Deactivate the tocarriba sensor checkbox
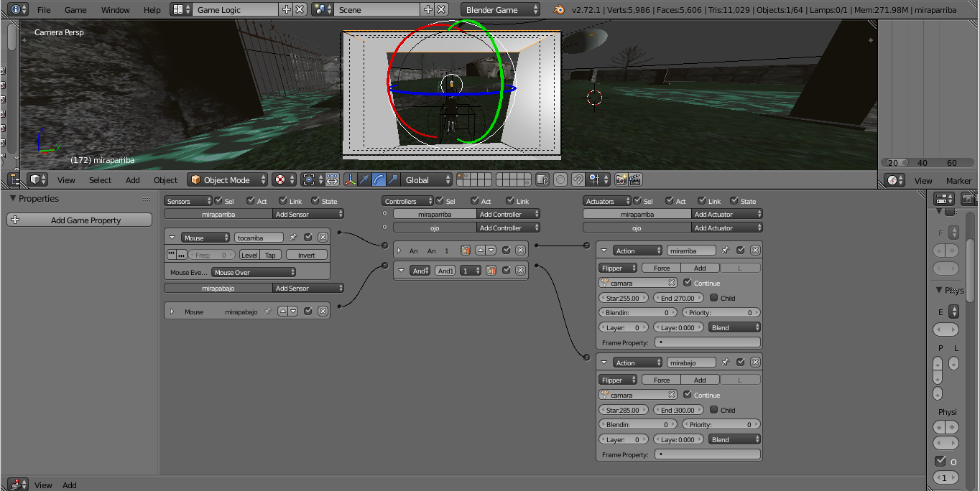This screenshot has height=491, width=980. coord(308,238)
